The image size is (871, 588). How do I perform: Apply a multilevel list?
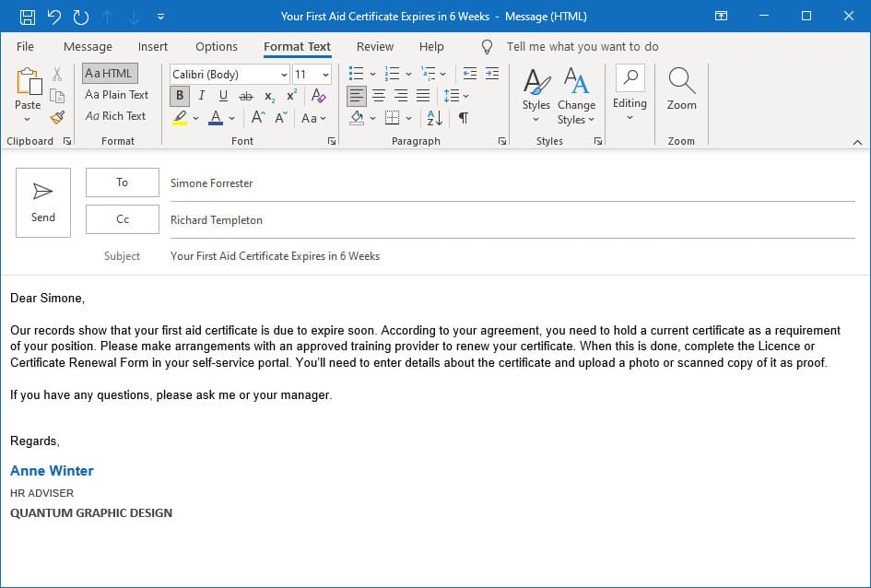point(429,74)
